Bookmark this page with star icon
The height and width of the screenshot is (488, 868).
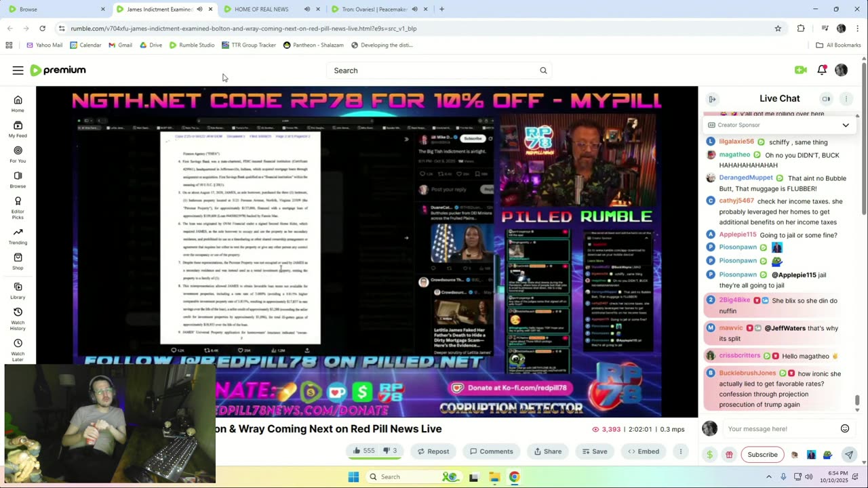778,28
